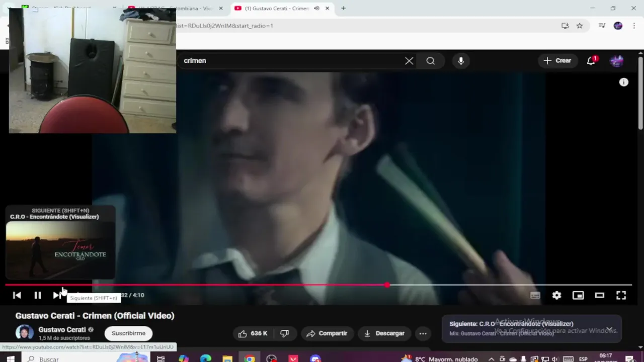Open Gustavo Cerati channel name link
The width and height of the screenshot is (644, 362).
[x=62, y=330]
